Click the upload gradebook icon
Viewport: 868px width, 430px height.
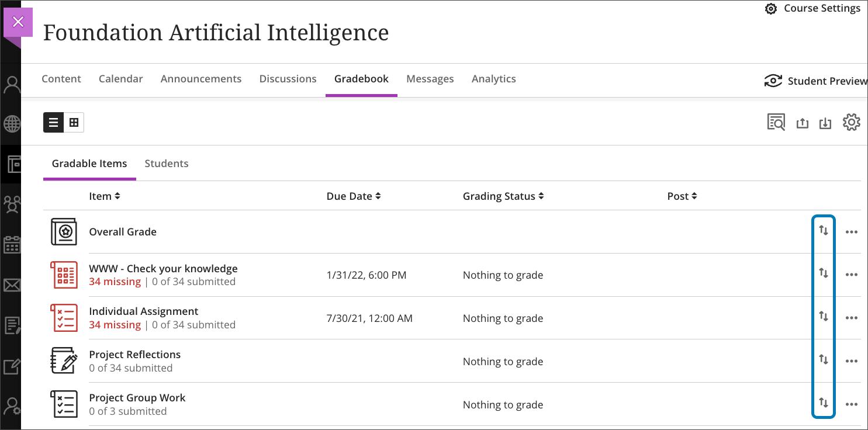click(802, 123)
